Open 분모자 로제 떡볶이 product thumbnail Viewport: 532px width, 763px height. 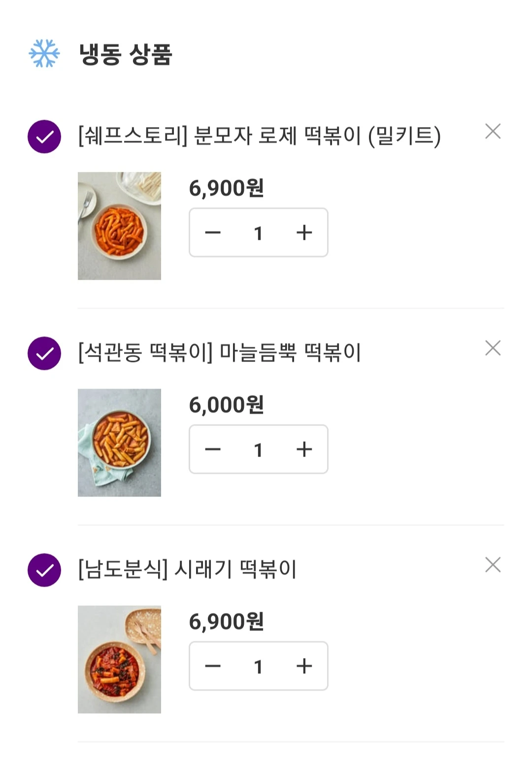pos(119,226)
